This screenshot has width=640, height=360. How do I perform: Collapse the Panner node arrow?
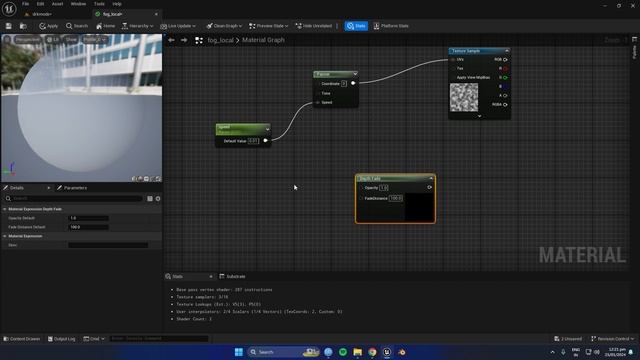click(355, 74)
